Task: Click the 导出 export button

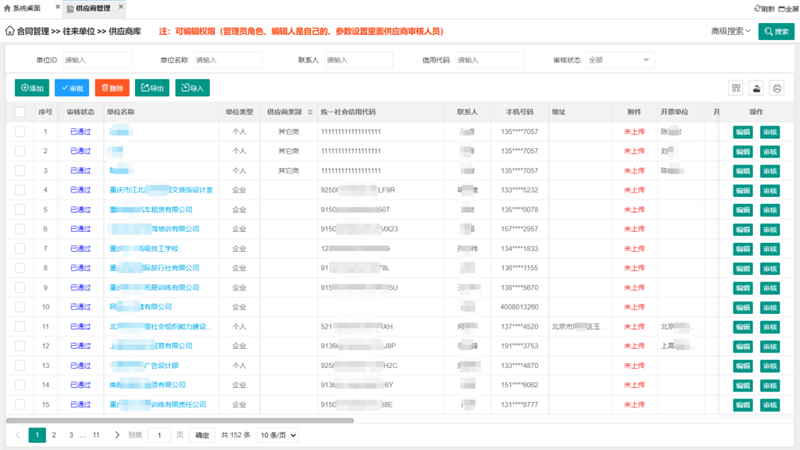Action: (152, 88)
